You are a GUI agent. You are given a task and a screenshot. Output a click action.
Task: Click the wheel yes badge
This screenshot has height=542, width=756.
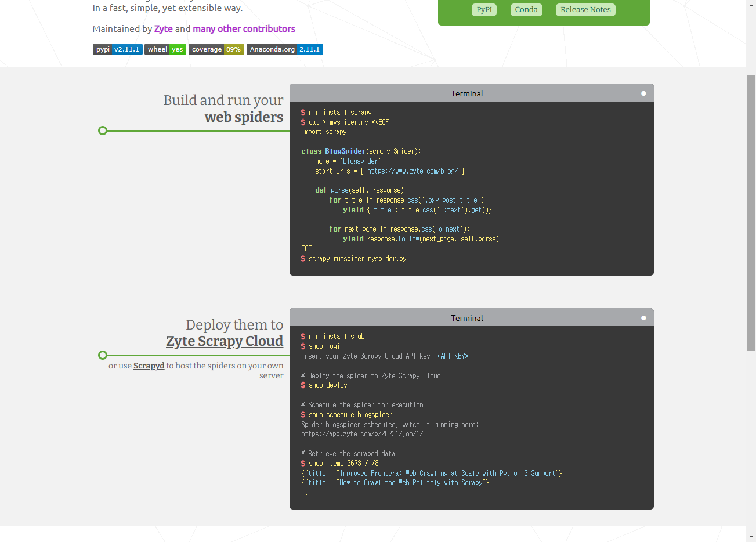[165, 49]
